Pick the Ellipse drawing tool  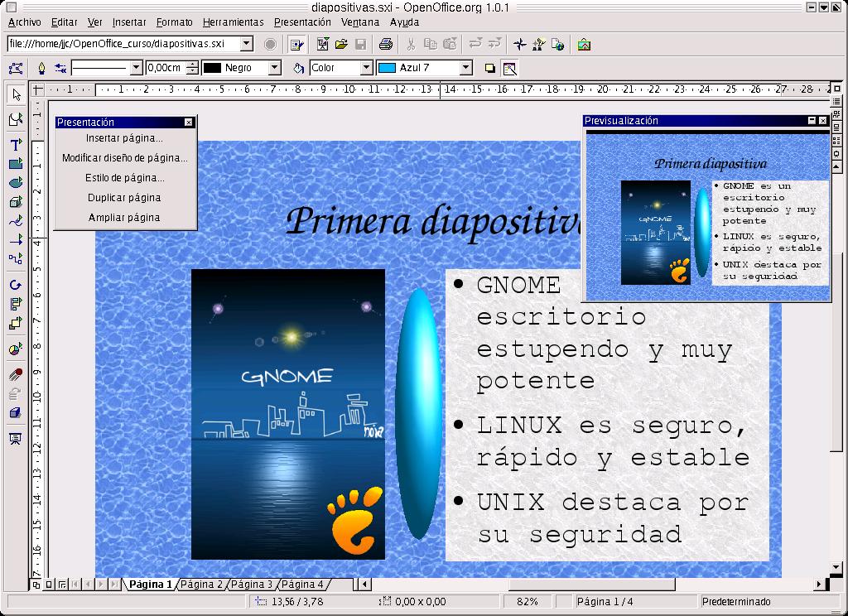[15, 183]
